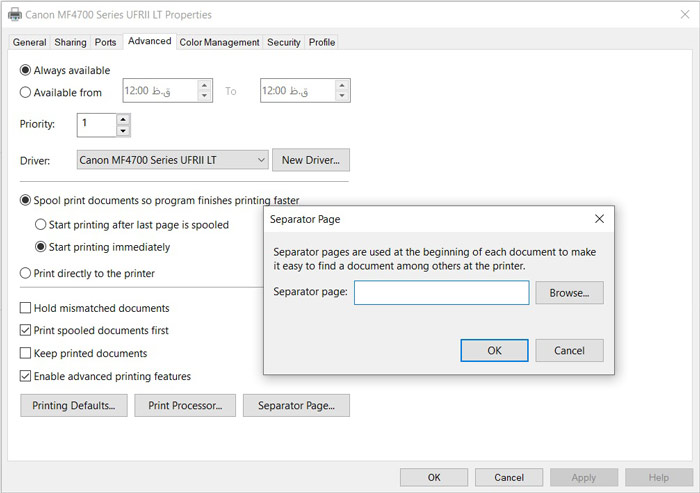Viewport: 700px width, 493px height.
Task: Select Start printing after last page is spooled
Action: click(41, 224)
